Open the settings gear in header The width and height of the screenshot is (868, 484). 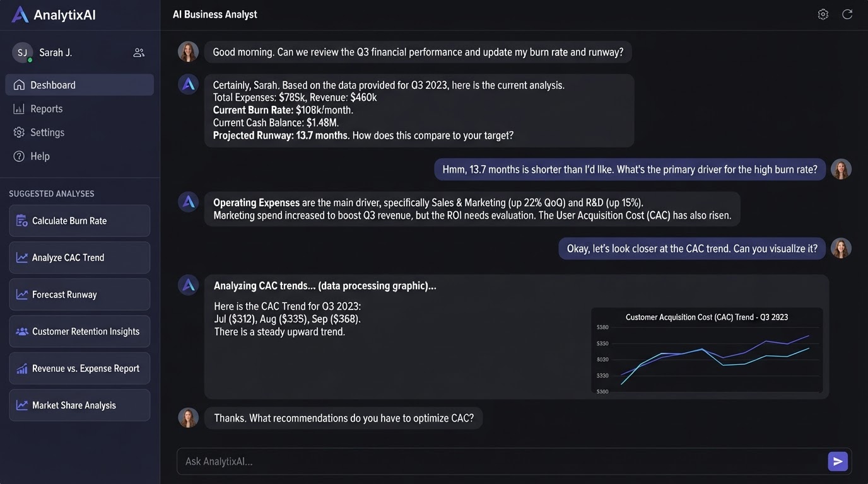pyautogui.click(x=823, y=14)
